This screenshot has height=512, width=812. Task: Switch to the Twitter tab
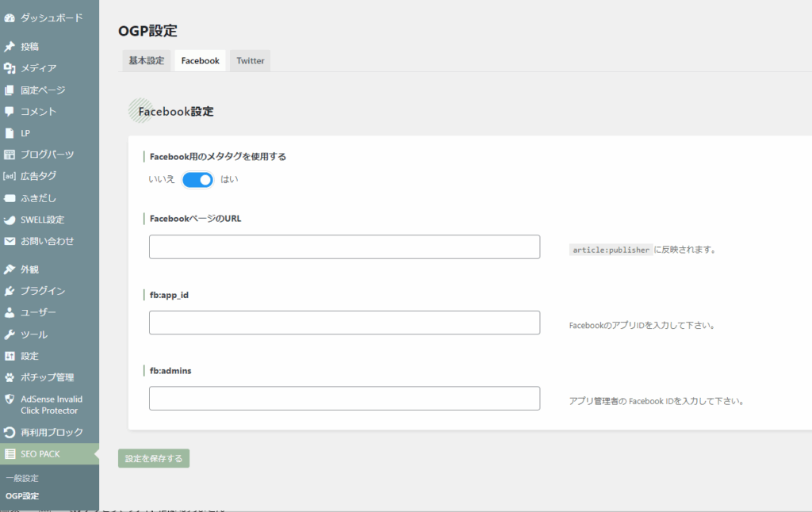[250, 61]
